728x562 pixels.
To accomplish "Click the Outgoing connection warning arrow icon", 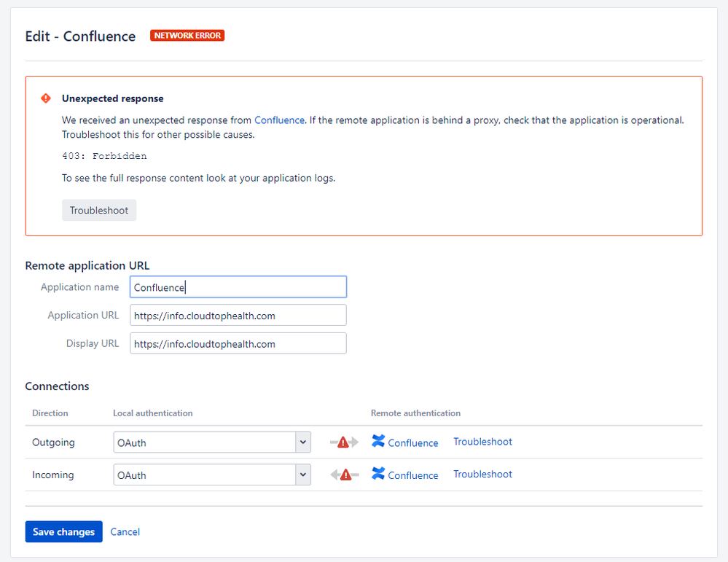I will (x=344, y=442).
